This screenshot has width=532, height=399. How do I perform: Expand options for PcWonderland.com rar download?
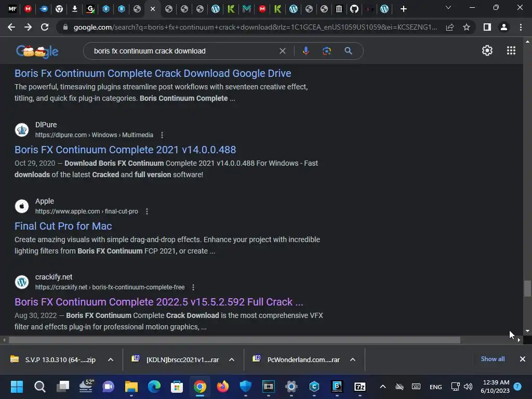(353, 360)
